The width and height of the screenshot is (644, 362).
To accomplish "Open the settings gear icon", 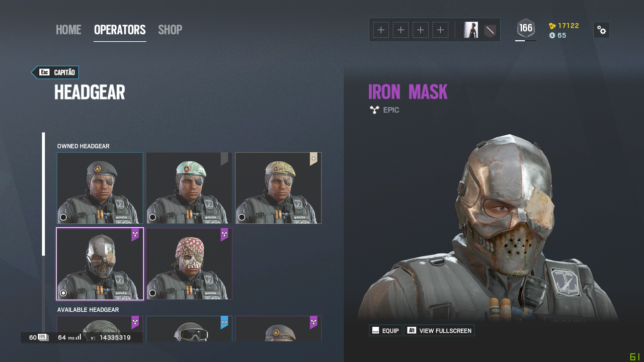I will tap(601, 30).
